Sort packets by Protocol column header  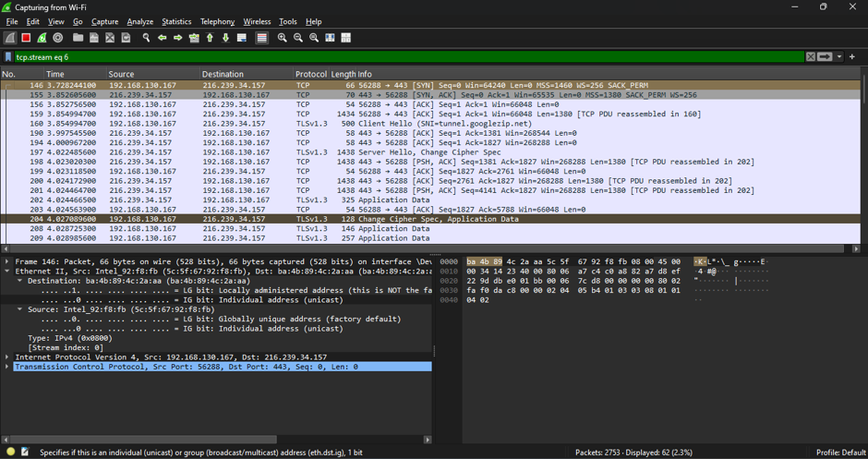(311, 74)
